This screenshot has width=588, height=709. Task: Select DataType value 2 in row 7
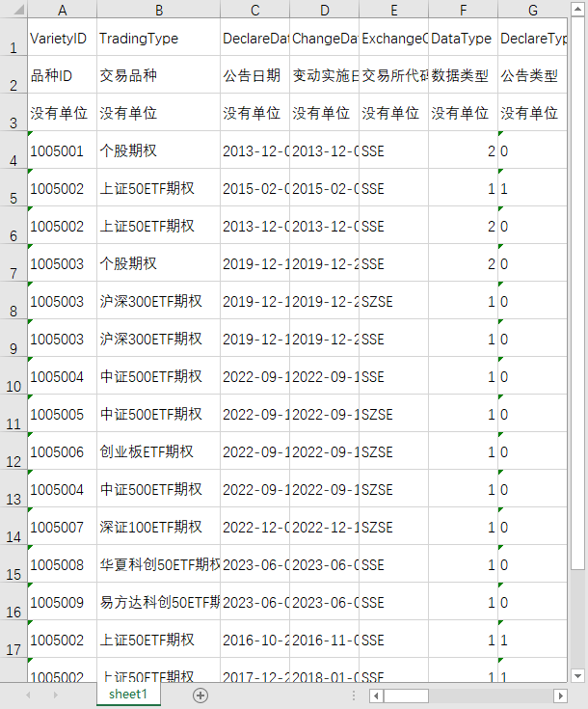coord(464,263)
